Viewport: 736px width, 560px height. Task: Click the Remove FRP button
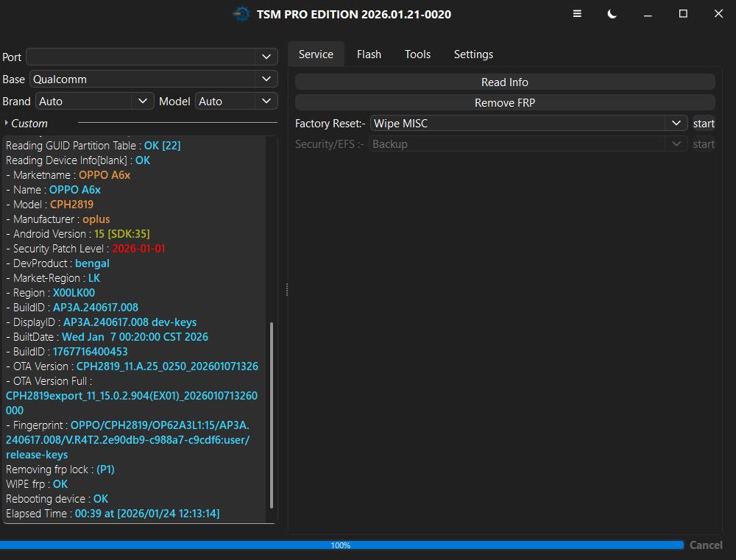click(x=505, y=102)
